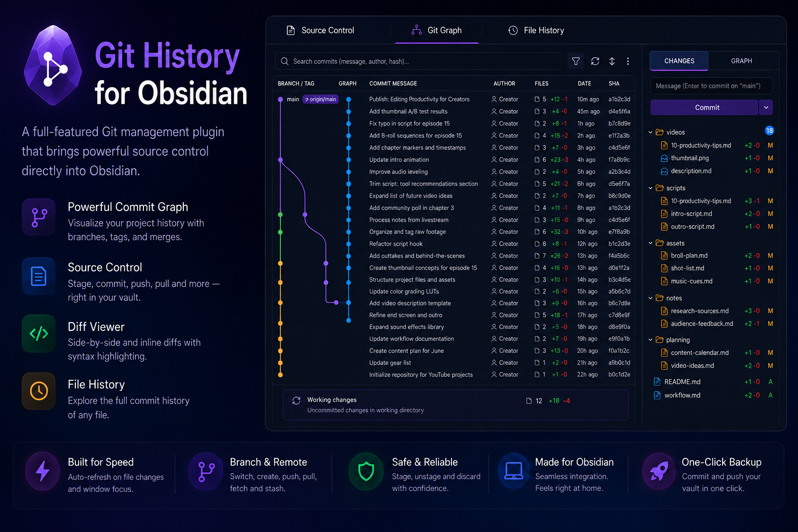Click the SHA value b7c8d9e

click(619, 124)
